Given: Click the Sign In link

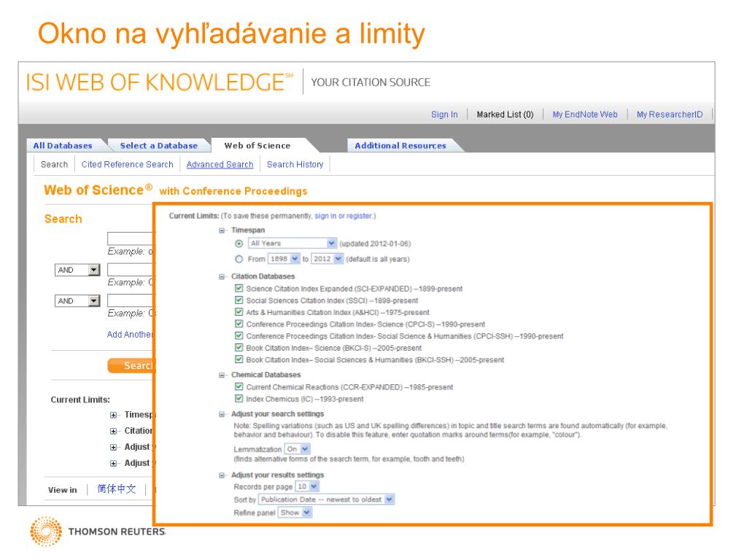Looking at the screenshot, I should tap(444, 114).
